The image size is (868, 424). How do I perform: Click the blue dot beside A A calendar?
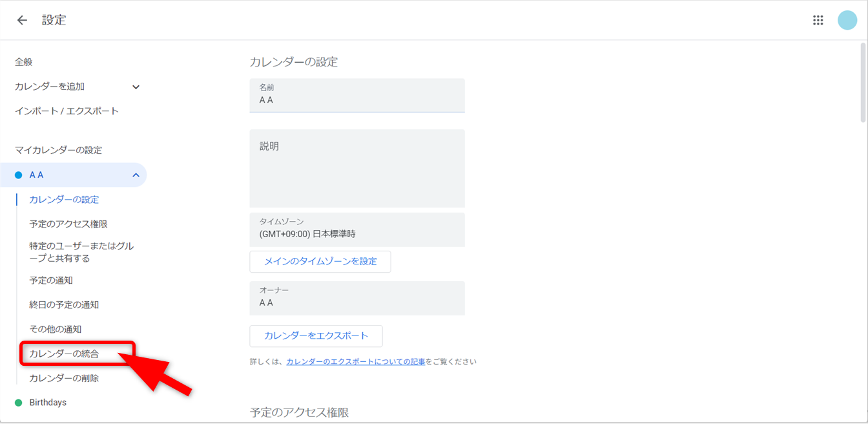[19, 175]
